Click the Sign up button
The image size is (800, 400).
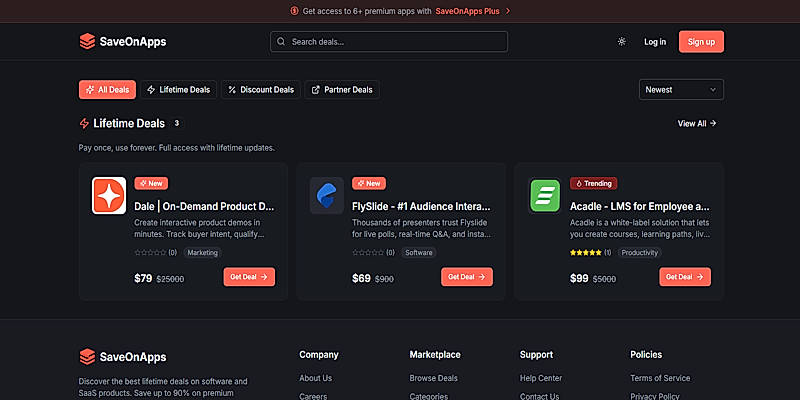[701, 42]
